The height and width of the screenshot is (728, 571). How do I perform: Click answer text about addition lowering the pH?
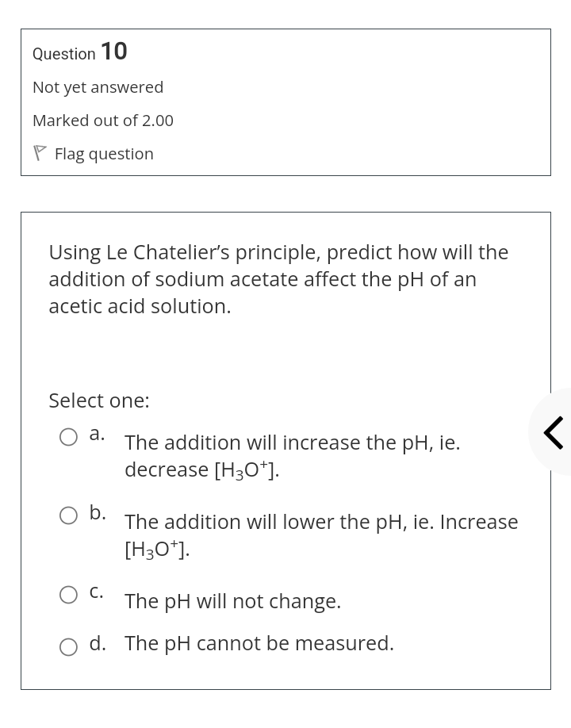(321, 535)
